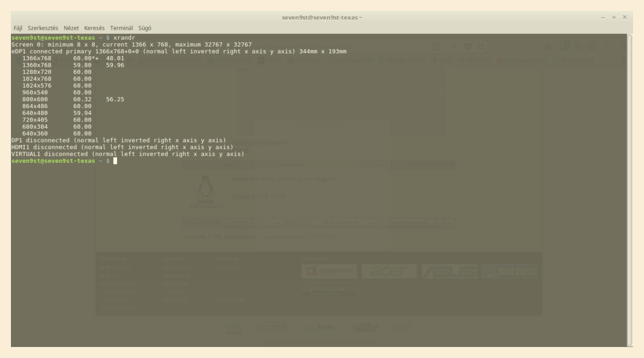Click the title bar text seven9st@seven9st-texas ~
This screenshot has width=644, height=358.
[322, 17]
